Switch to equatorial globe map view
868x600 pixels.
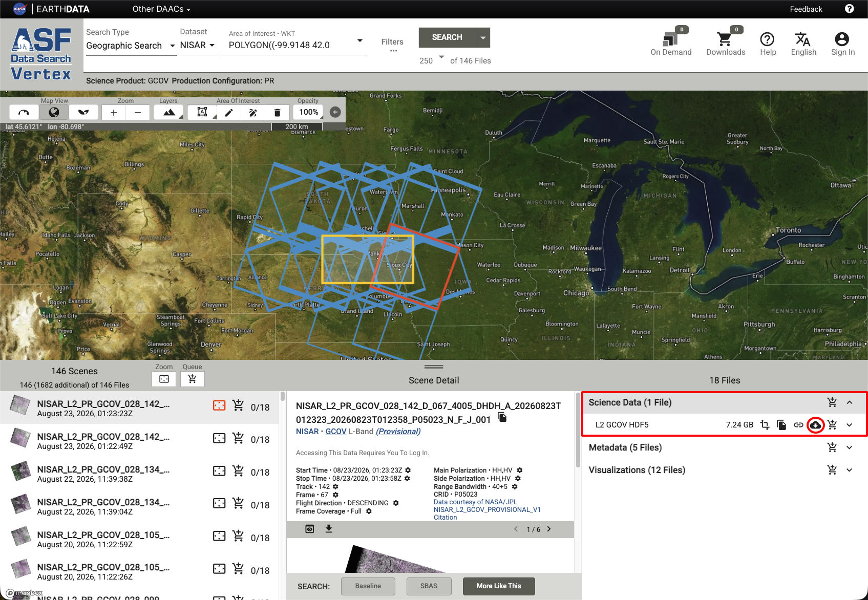coord(54,112)
